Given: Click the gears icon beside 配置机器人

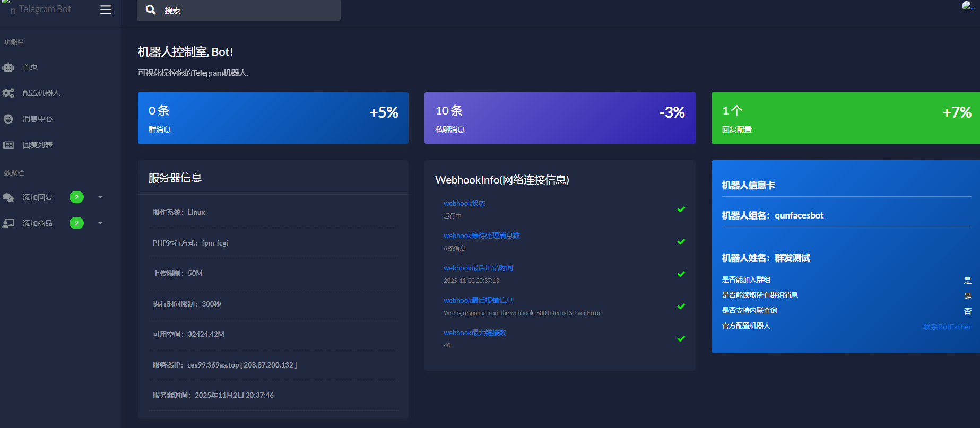Looking at the screenshot, I should coord(8,93).
